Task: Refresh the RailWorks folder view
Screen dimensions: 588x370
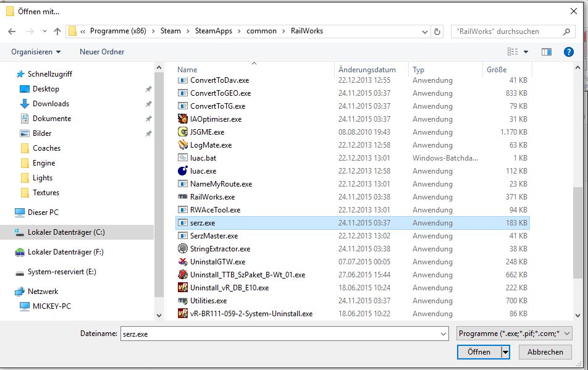Action: (437, 32)
